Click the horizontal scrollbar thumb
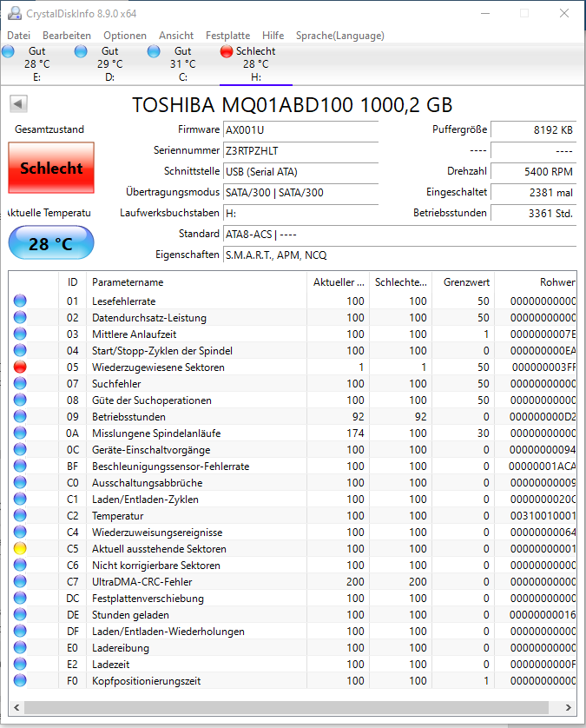This screenshot has height=728, width=586. point(286,707)
